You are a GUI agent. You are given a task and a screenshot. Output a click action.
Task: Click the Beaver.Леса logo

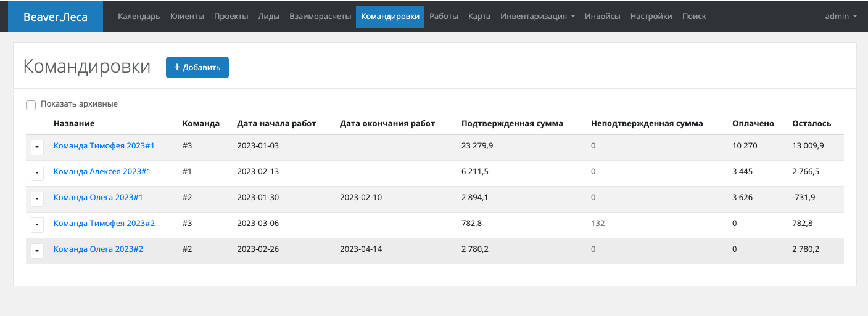[56, 17]
